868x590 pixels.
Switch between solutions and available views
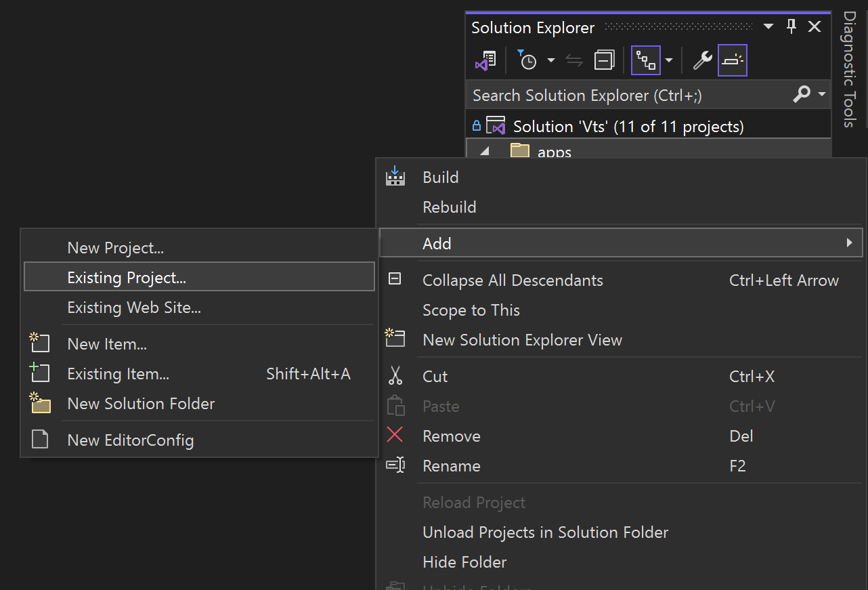point(485,61)
